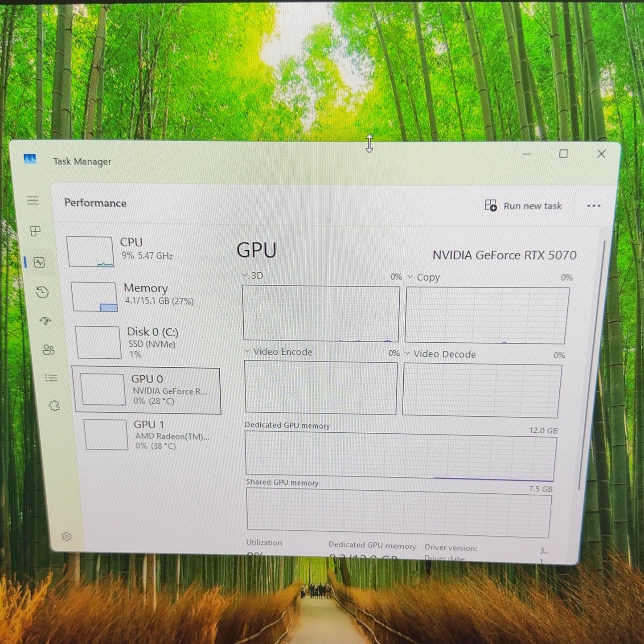
Task: Open Task Manager settings gear
Action: (67, 537)
